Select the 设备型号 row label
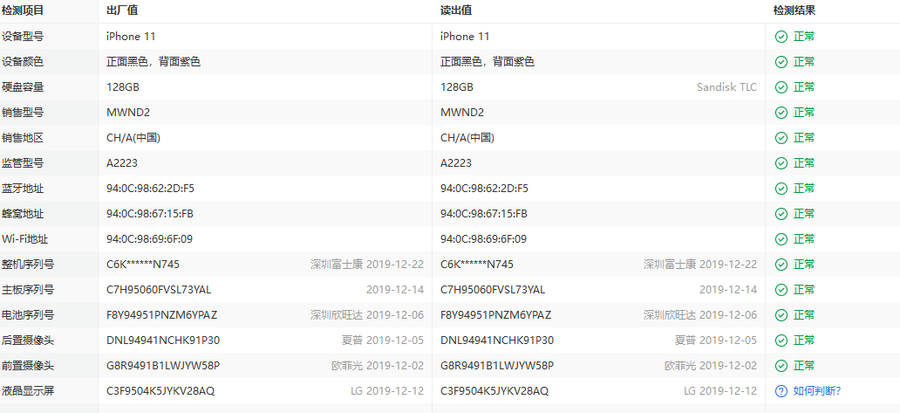 tap(22, 37)
